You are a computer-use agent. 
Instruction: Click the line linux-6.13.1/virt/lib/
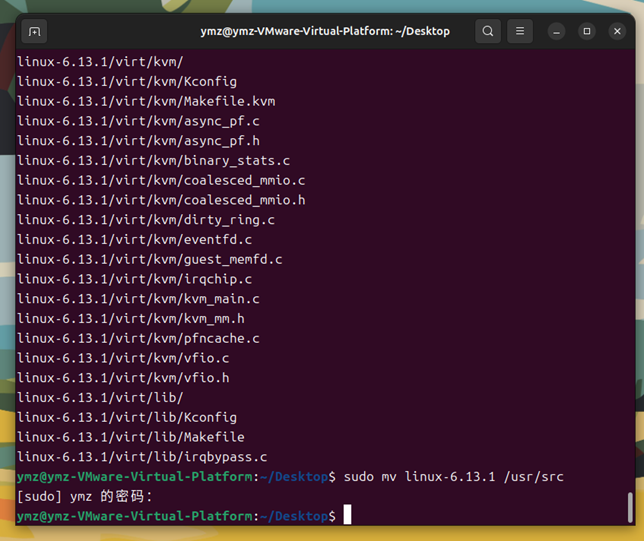(x=100, y=397)
